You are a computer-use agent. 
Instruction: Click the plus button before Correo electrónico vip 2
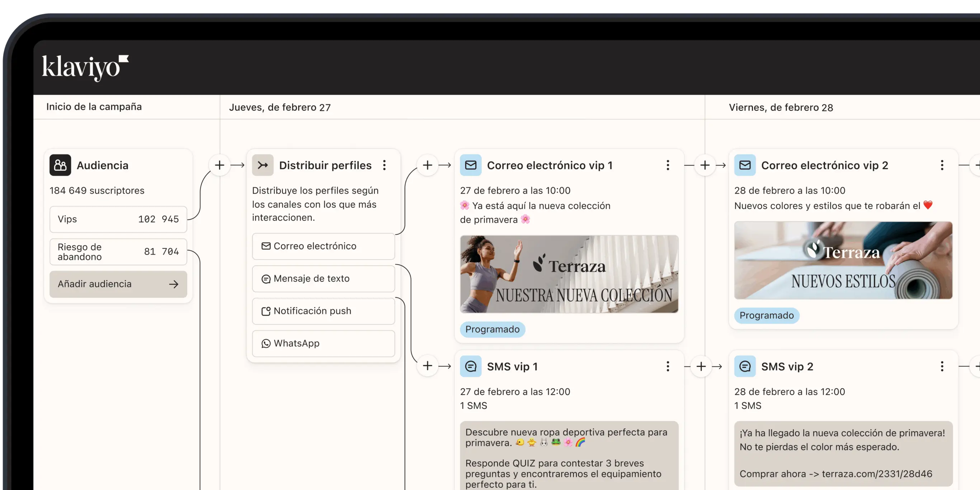tap(705, 165)
